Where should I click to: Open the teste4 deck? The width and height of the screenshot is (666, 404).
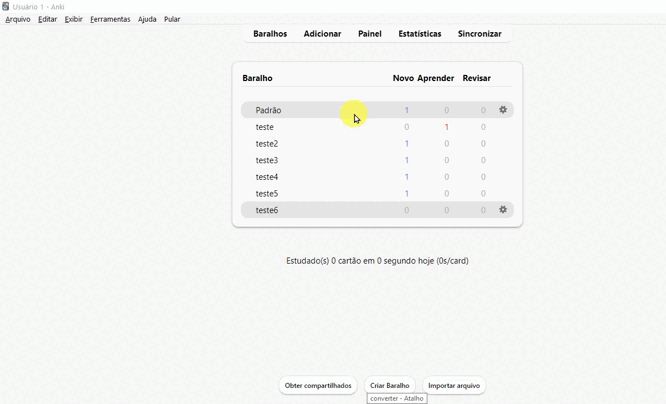pyautogui.click(x=267, y=177)
